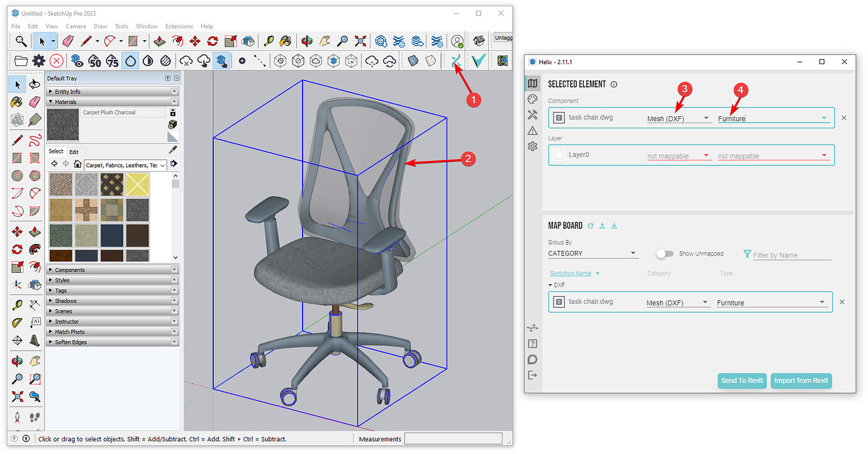868x454 pixels.
Task: Open the Extensions menu
Action: 179,26
